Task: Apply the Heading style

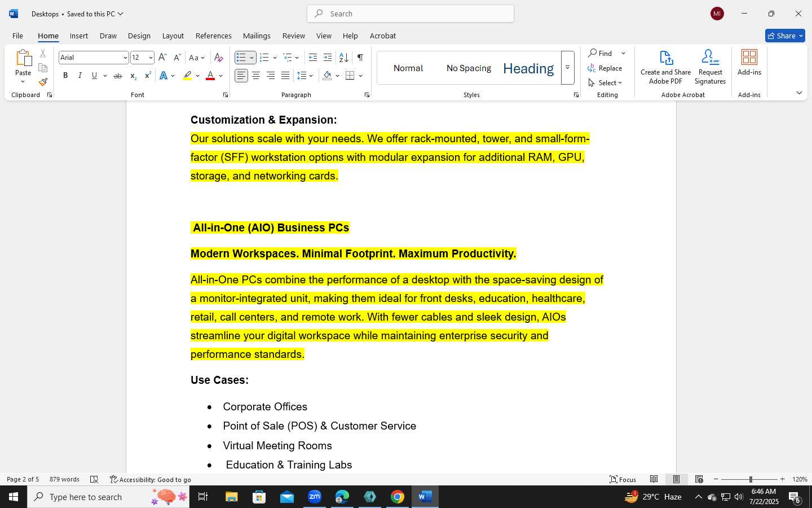Action: pos(528,68)
